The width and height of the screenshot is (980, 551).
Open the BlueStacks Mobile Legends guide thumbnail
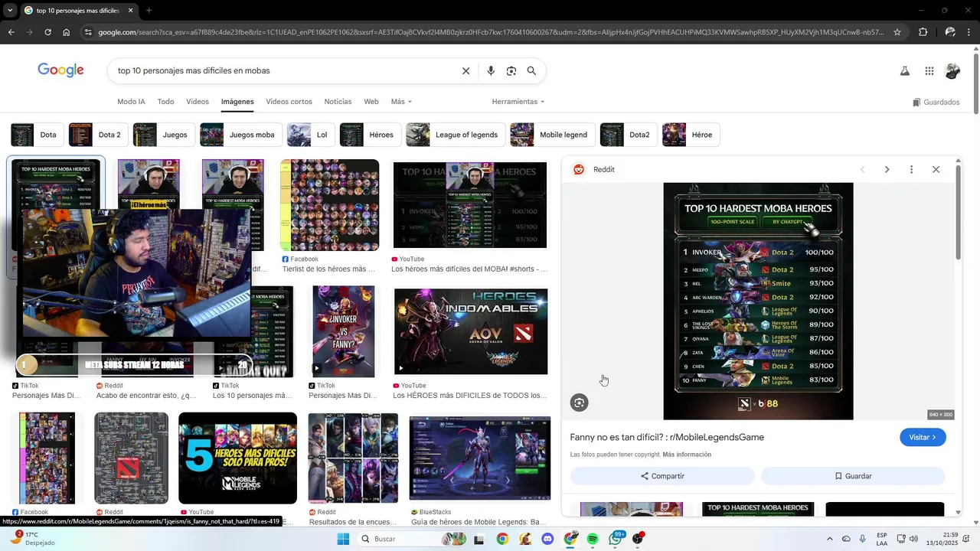(x=480, y=458)
